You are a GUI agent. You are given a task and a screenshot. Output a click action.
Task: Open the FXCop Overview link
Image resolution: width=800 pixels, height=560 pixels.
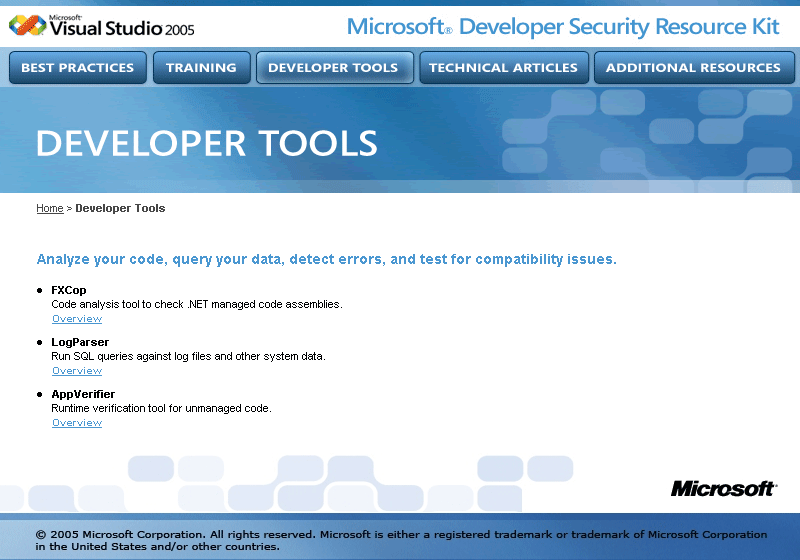coord(77,319)
